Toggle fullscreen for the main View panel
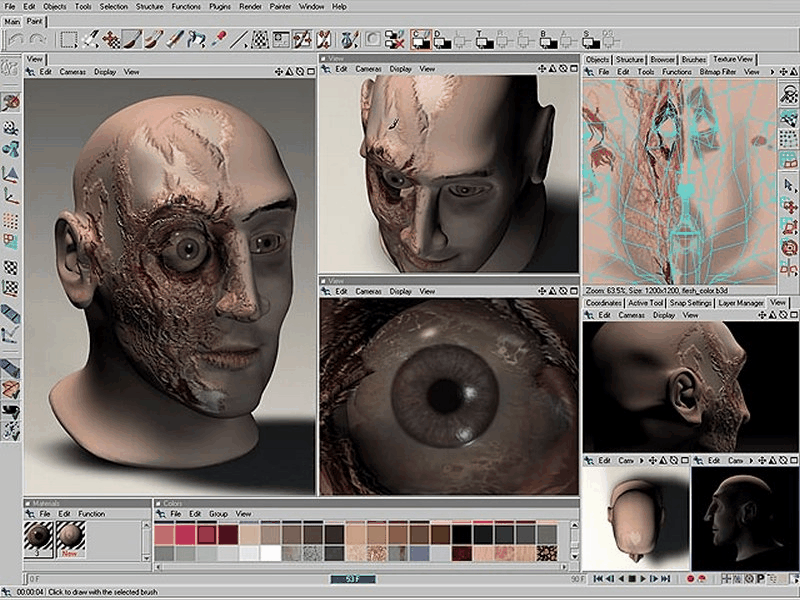Screen dimensions: 800x600 pos(311,72)
